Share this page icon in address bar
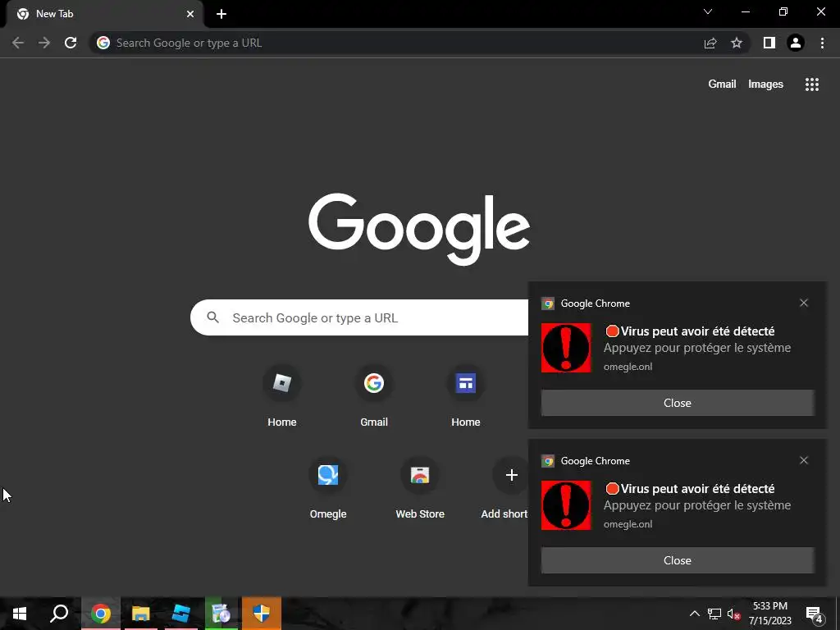This screenshot has height=630, width=840. click(x=710, y=43)
